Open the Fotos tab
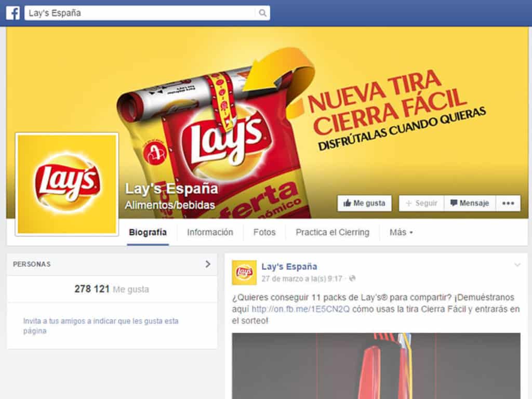532x399 pixels. click(x=264, y=232)
